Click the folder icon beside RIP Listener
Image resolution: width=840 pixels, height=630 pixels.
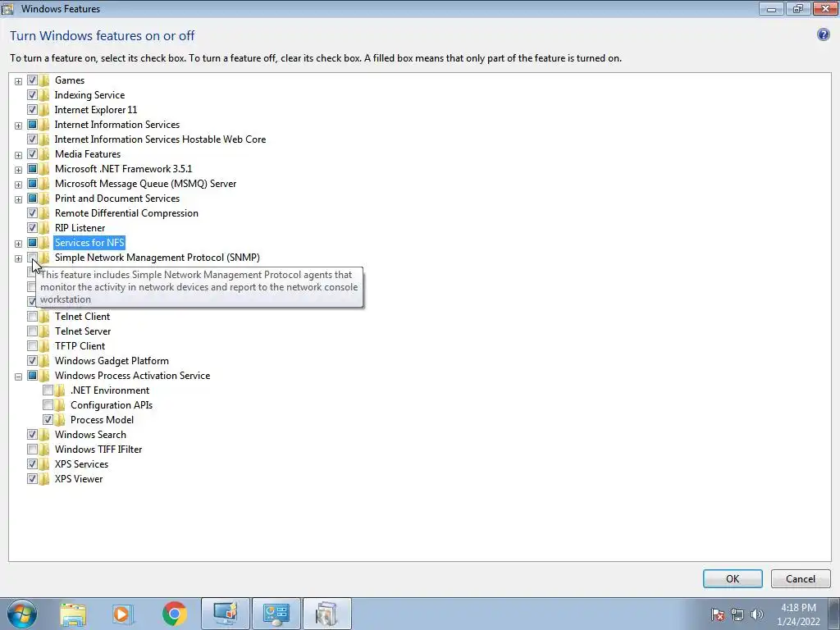[44, 228]
